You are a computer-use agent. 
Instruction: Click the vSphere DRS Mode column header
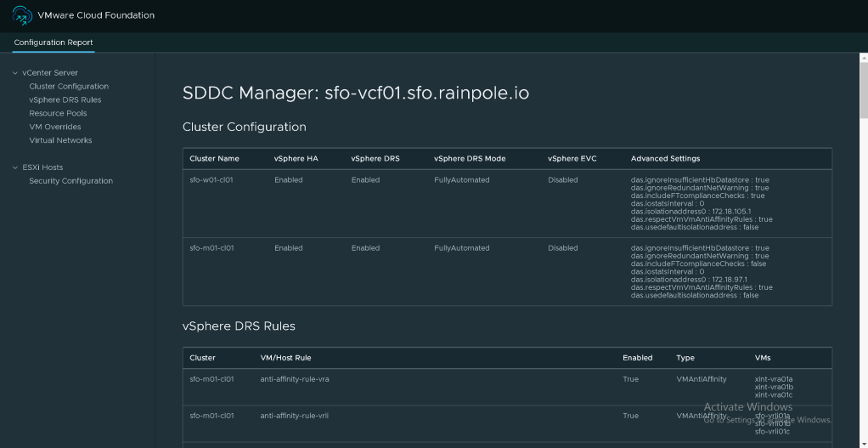coord(470,159)
